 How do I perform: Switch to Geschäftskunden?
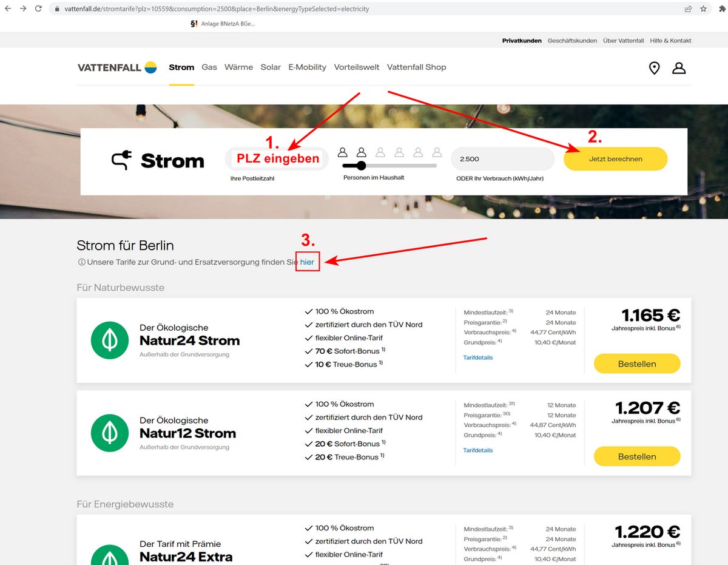point(572,41)
